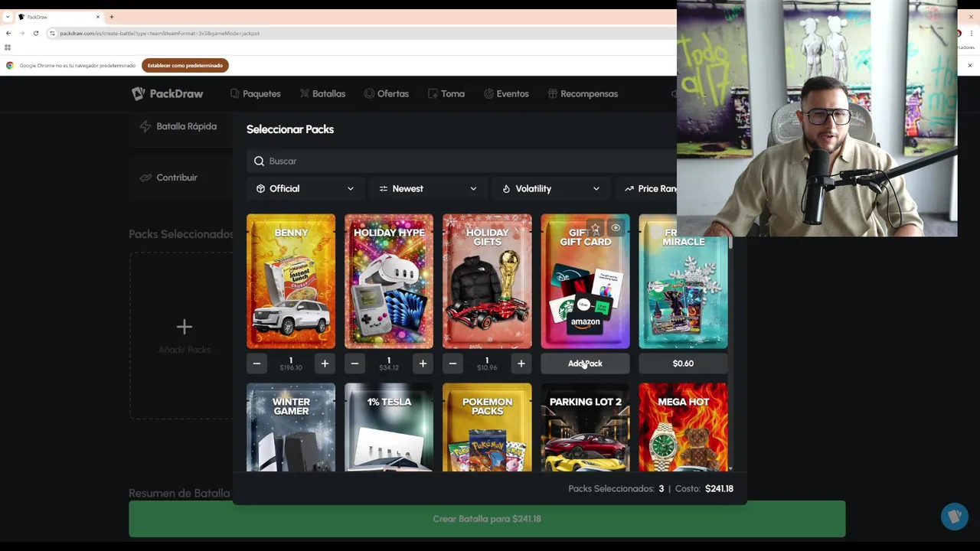Click the Seleccionar Packs heading

pos(290,129)
